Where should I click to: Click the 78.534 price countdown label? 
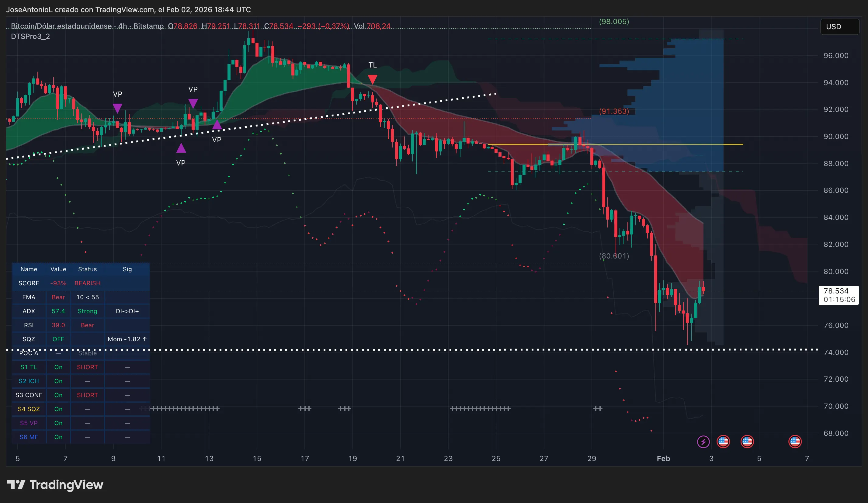[838, 295]
